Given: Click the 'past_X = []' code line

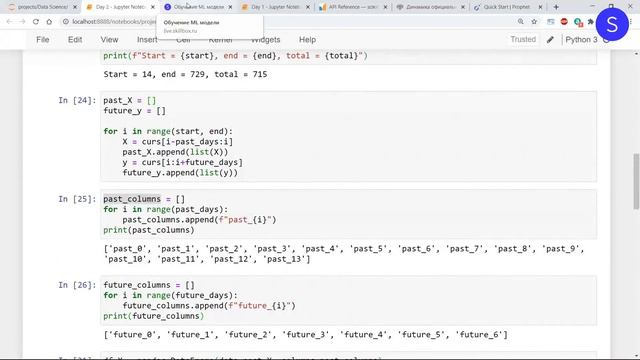Looking at the screenshot, I should coord(130,100).
